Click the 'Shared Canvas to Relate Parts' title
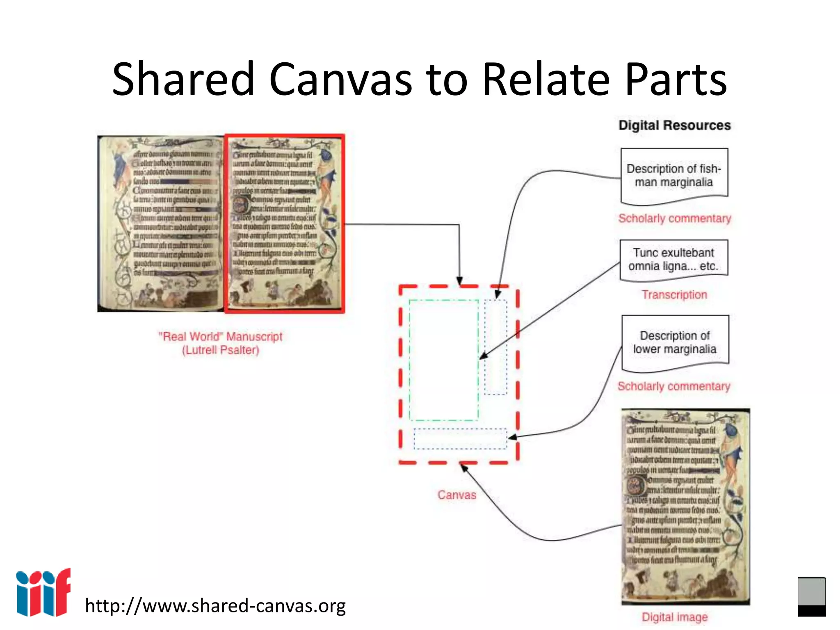840x630 pixels. point(420,78)
